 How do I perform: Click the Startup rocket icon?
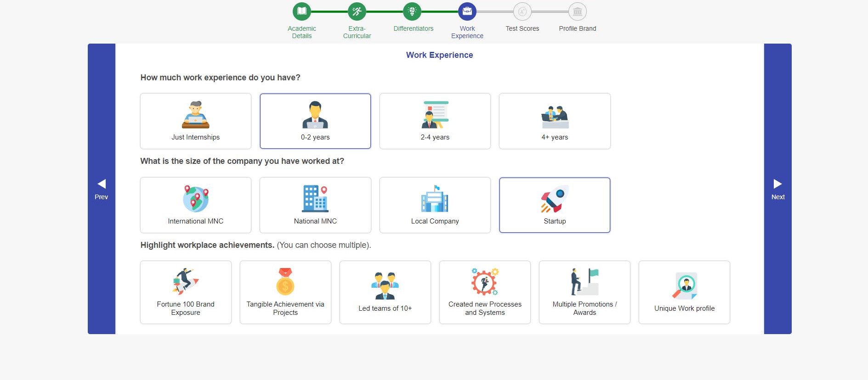tap(555, 199)
